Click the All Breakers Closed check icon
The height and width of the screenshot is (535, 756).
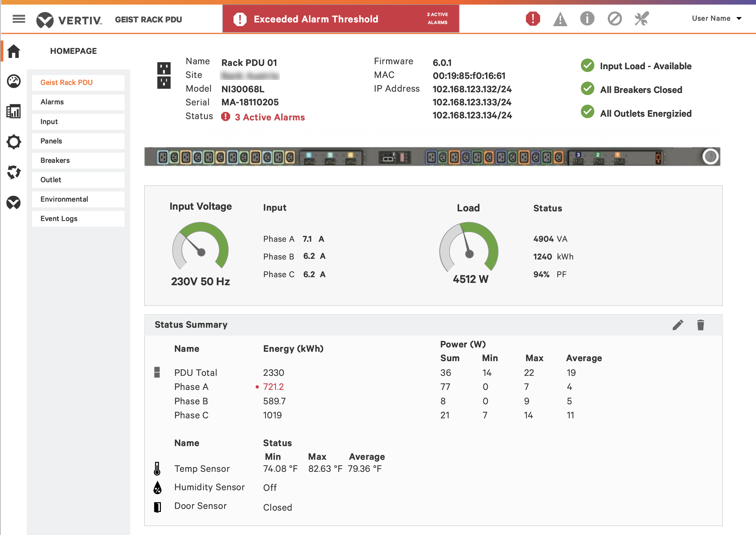pos(587,89)
